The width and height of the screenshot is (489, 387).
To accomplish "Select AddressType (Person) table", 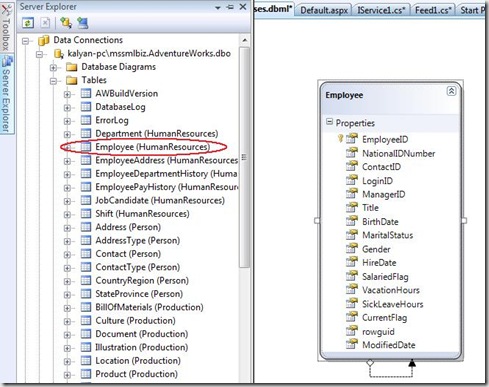I will 138,240.
